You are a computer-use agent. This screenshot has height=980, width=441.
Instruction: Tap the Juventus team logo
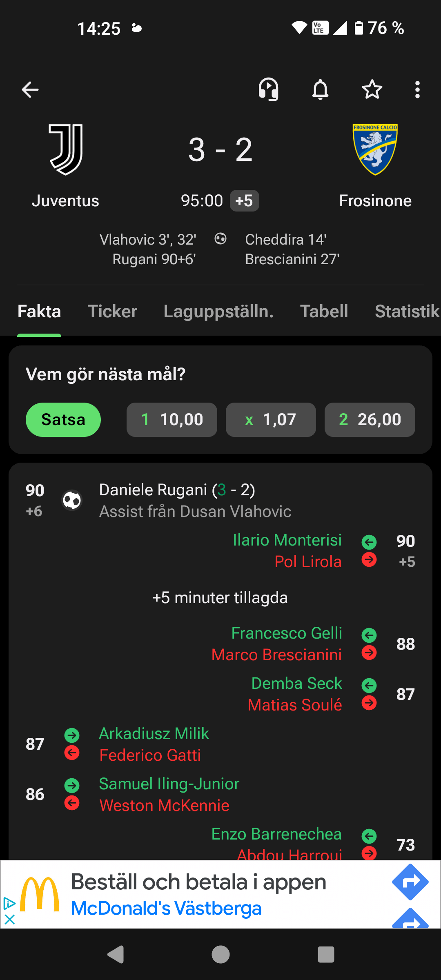(66, 149)
